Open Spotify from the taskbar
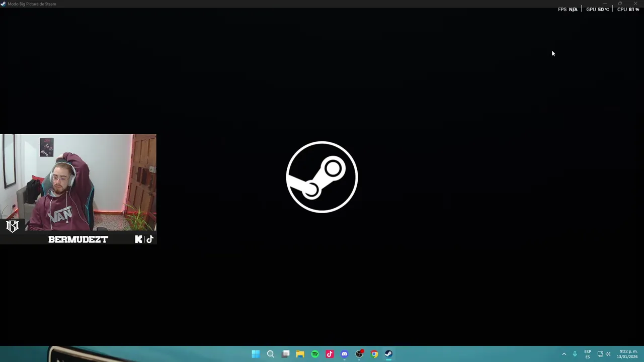The width and height of the screenshot is (644, 362). (x=315, y=354)
